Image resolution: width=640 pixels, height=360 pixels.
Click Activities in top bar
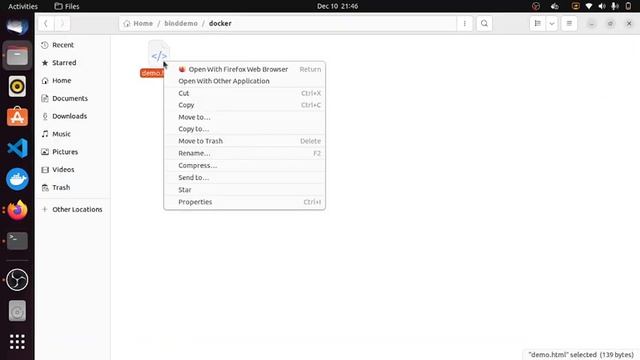pos(23,6)
